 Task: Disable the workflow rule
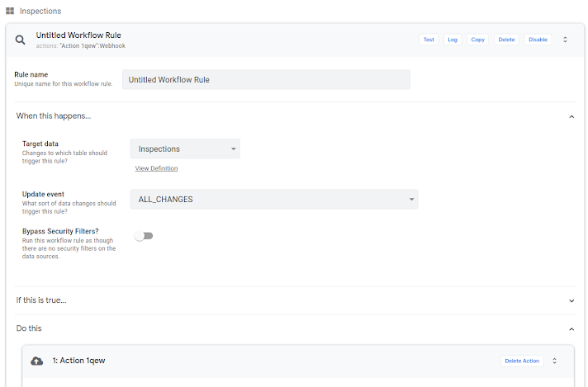tap(538, 40)
